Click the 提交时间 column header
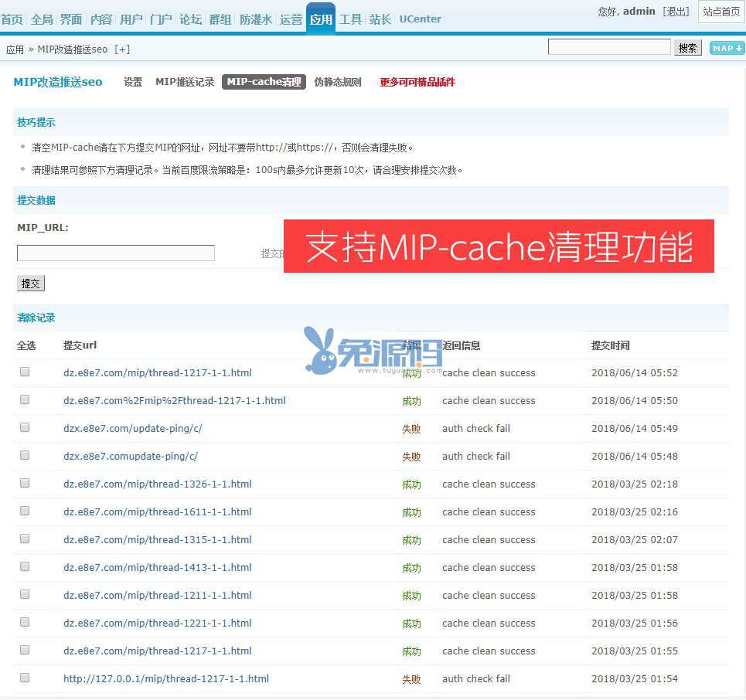This screenshot has height=700, width=746. (x=611, y=345)
